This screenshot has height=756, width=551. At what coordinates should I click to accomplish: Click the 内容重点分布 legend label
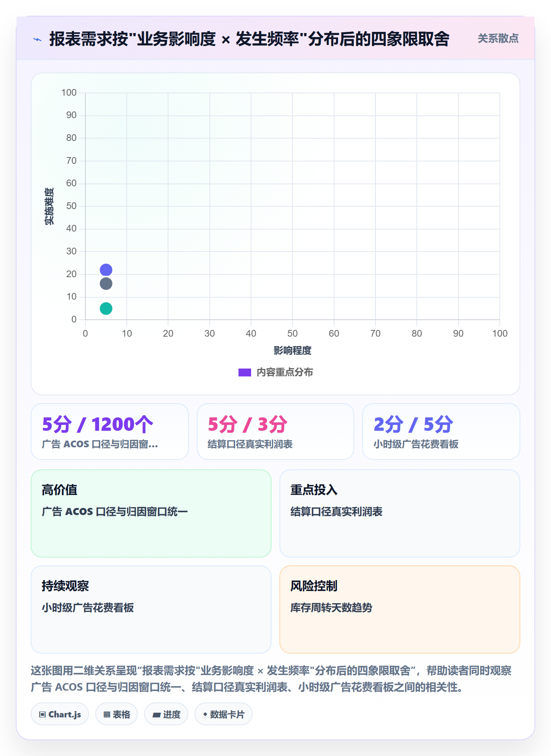[x=285, y=372]
